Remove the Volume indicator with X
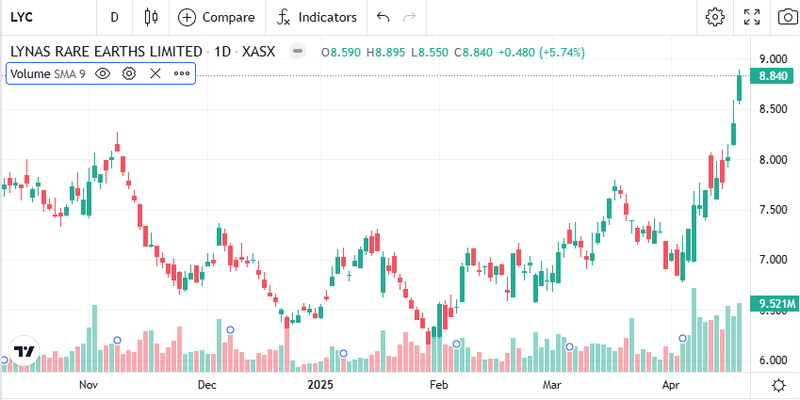Screen dimensions: 800x400 click(x=155, y=73)
